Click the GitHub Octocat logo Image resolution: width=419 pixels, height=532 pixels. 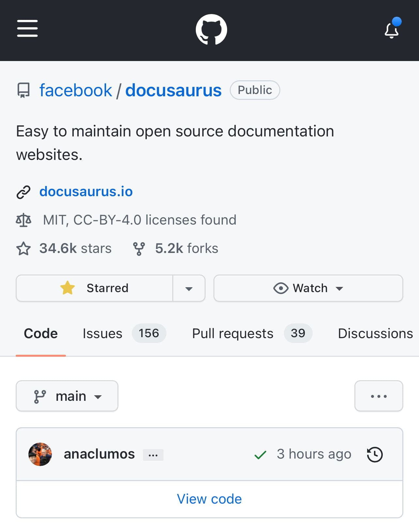point(211,29)
